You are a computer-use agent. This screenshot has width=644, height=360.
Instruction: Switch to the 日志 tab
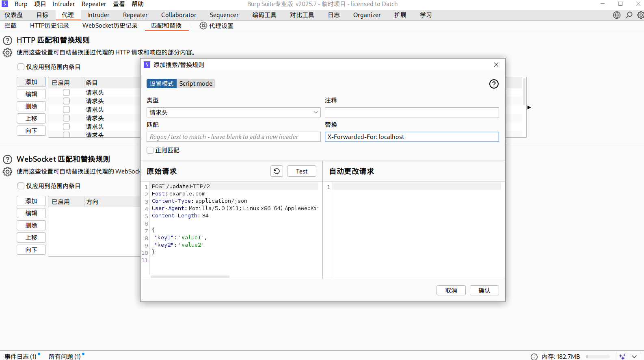[334, 15]
